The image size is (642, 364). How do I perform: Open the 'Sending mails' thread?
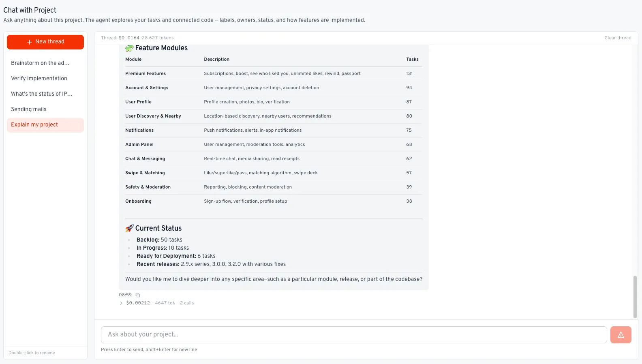pos(45,109)
